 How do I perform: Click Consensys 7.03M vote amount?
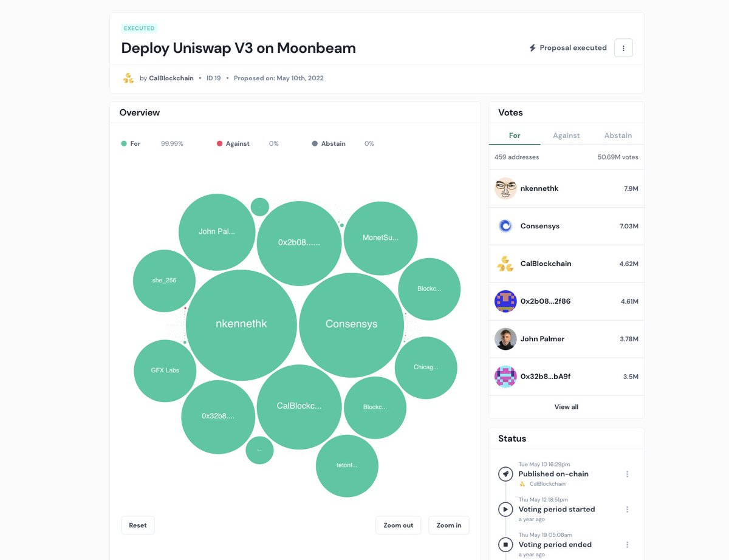click(629, 226)
